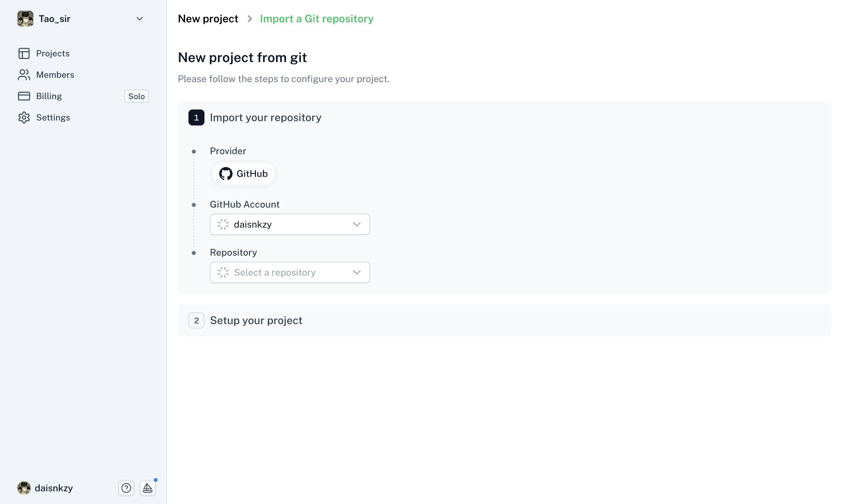842x504 pixels.
Task: Click the Members people icon
Action: coord(24,75)
